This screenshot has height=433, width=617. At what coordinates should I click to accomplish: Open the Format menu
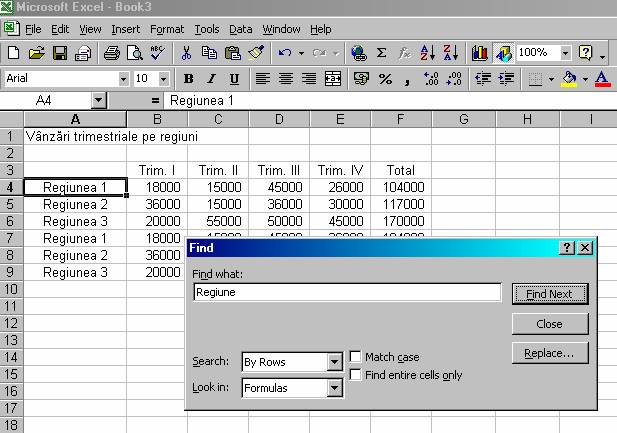(167, 29)
